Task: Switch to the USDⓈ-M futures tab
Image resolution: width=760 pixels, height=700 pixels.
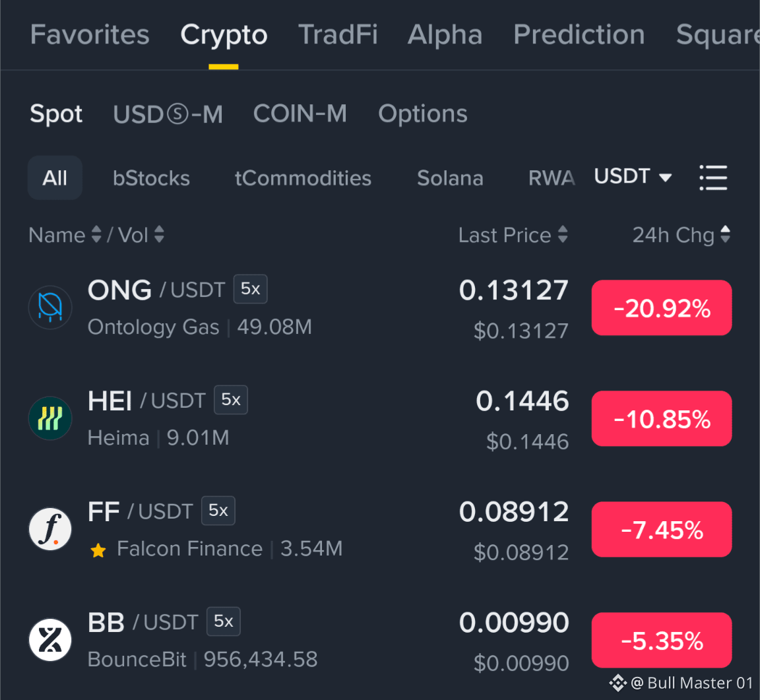Action: click(x=168, y=114)
